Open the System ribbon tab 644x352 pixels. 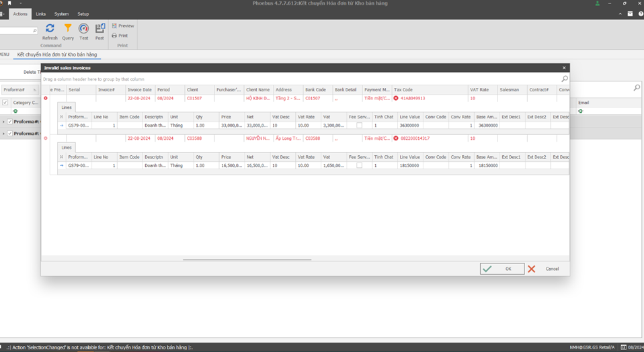pos(61,14)
